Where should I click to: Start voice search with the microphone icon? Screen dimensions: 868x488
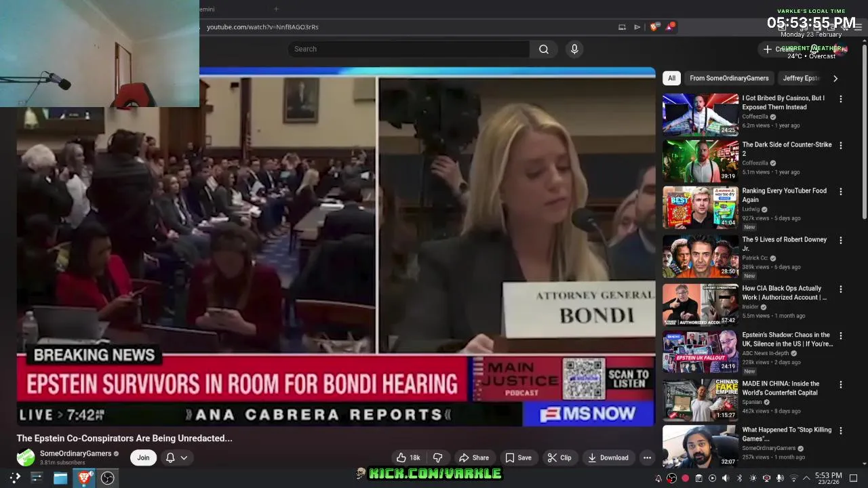click(574, 49)
